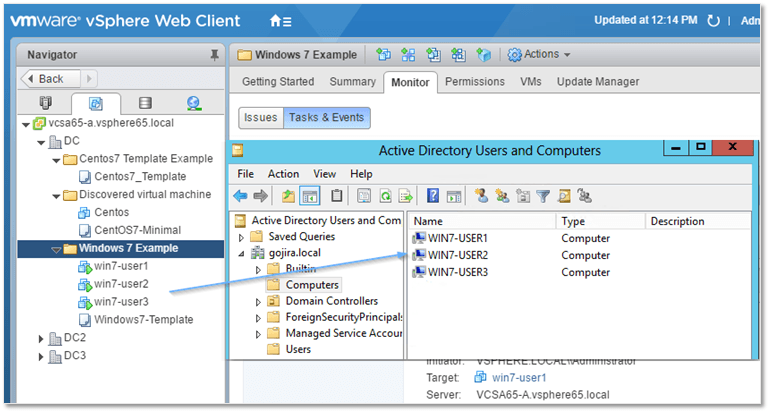This screenshot has width=770, height=413.
Task: Expand the DC3 datacenter node
Action: coord(41,357)
